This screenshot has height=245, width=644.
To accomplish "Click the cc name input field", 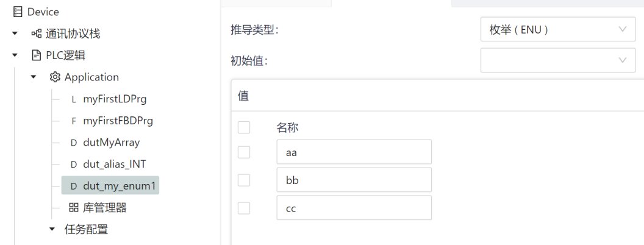I will (x=354, y=208).
